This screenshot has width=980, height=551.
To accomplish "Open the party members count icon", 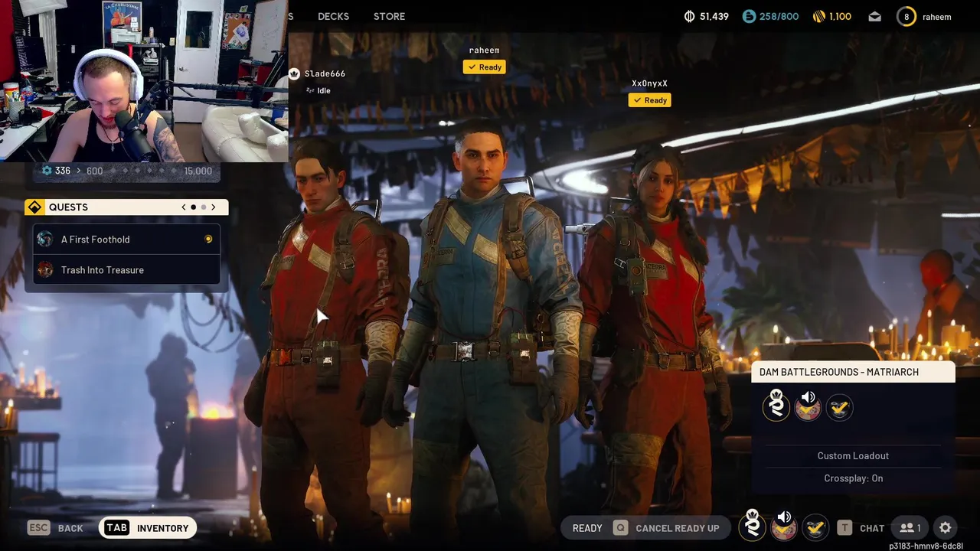I will [x=910, y=528].
